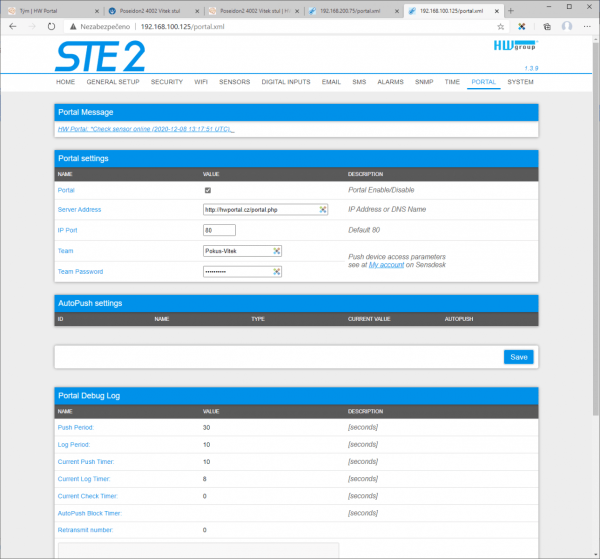This screenshot has width=600, height=559.
Task: Click the green icon in Team Password field
Action: point(277,271)
